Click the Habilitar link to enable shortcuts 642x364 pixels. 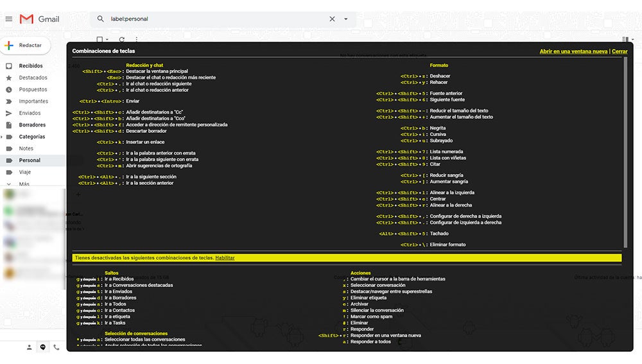tap(225, 258)
